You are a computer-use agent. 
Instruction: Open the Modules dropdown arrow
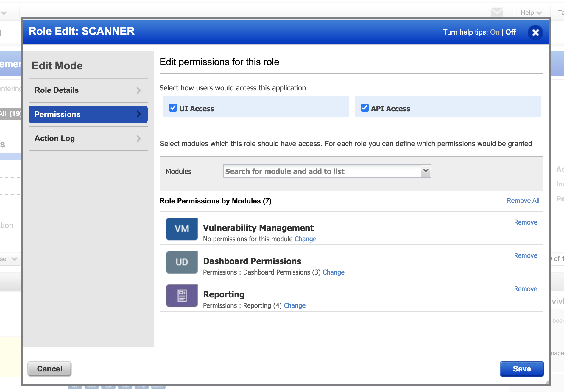(426, 171)
